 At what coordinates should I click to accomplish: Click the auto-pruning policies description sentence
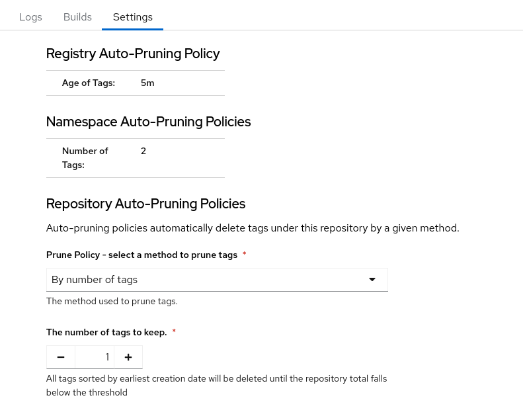[x=252, y=228]
